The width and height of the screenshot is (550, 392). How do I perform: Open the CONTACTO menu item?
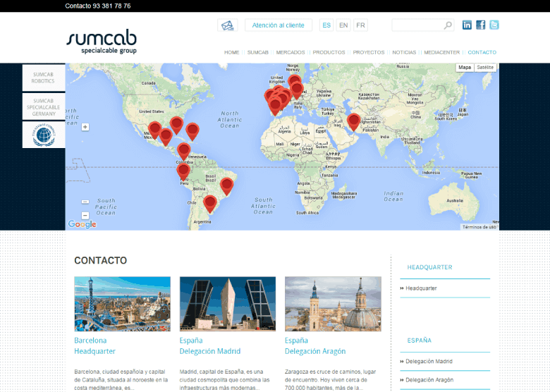point(482,52)
